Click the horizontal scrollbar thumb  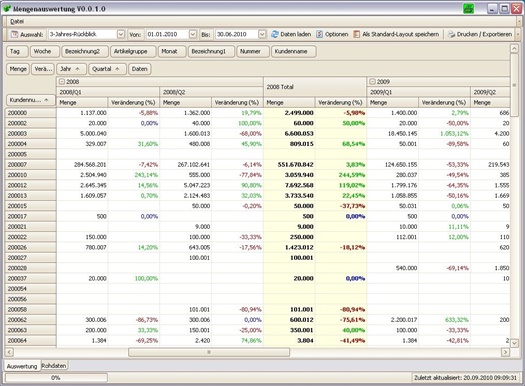coord(209,352)
